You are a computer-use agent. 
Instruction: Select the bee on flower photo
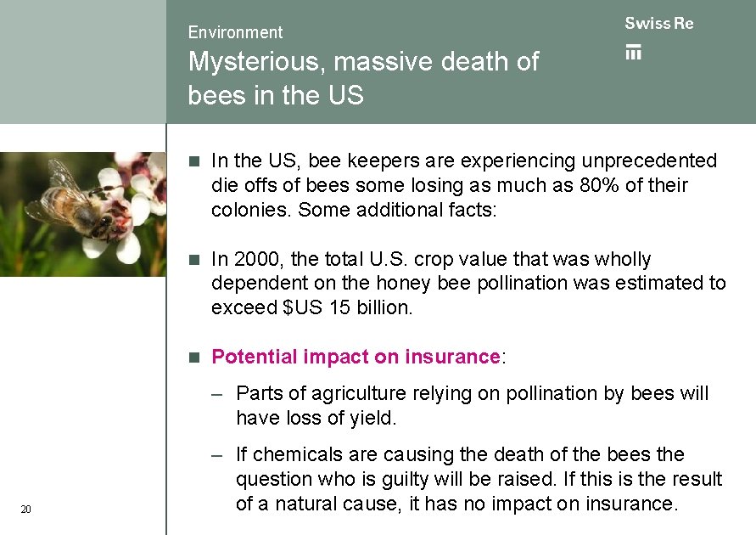pyautogui.click(x=82, y=214)
